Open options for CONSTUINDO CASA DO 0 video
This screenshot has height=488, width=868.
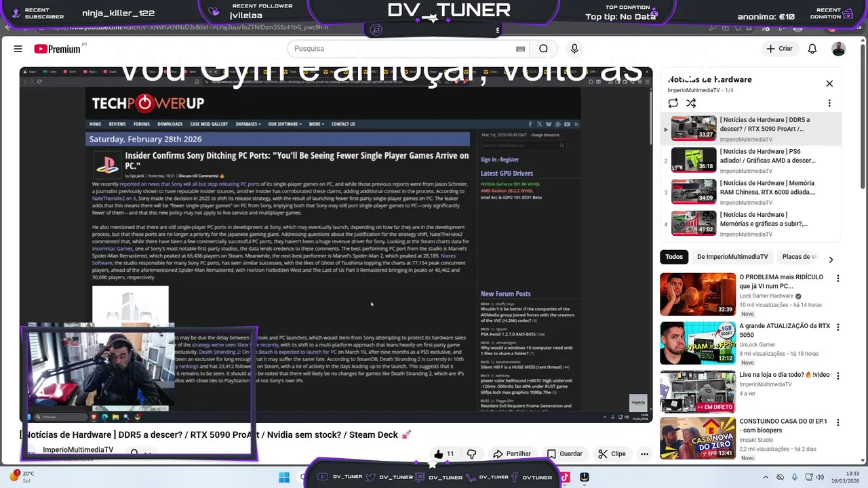pos(837,422)
